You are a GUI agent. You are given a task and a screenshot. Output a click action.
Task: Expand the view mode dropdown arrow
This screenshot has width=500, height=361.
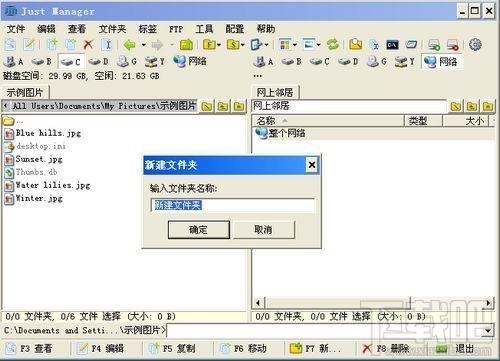tap(295, 45)
